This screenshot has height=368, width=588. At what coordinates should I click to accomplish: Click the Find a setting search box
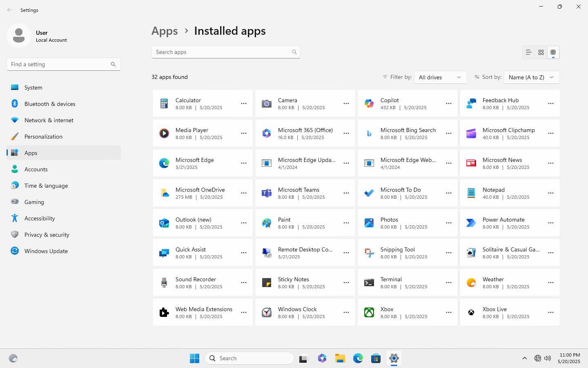tap(64, 64)
